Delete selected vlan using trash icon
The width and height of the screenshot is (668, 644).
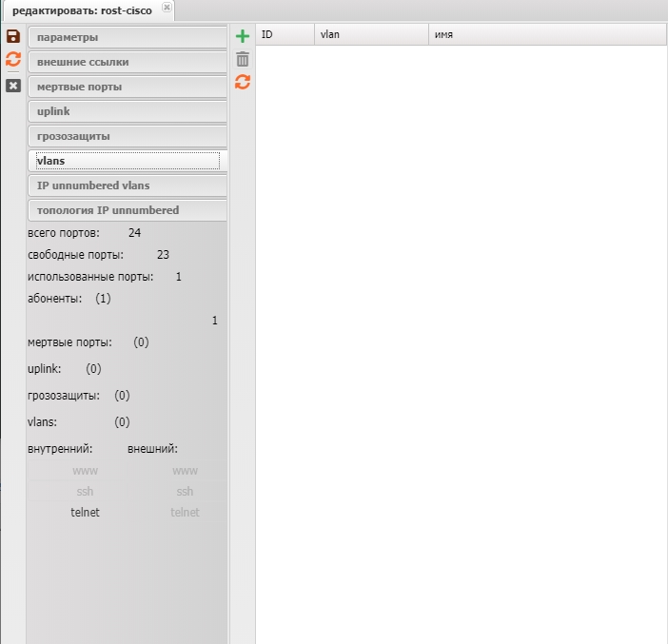pyautogui.click(x=243, y=60)
